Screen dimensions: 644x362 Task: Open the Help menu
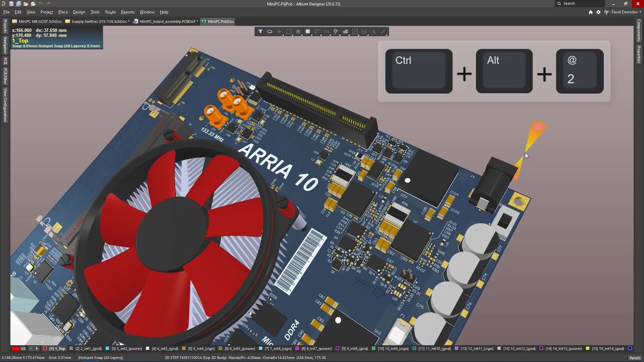tap(164, 12)
